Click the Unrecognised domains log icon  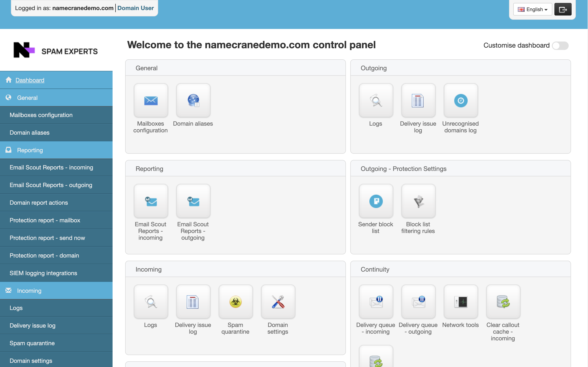point(461,100)
